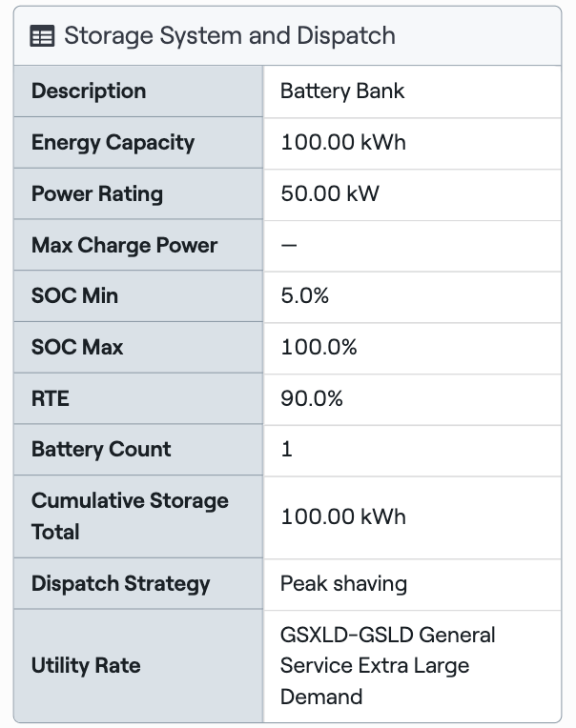Click the SOC Min label
The width and height of the screenshot is (576, 728).
point(74,295)
